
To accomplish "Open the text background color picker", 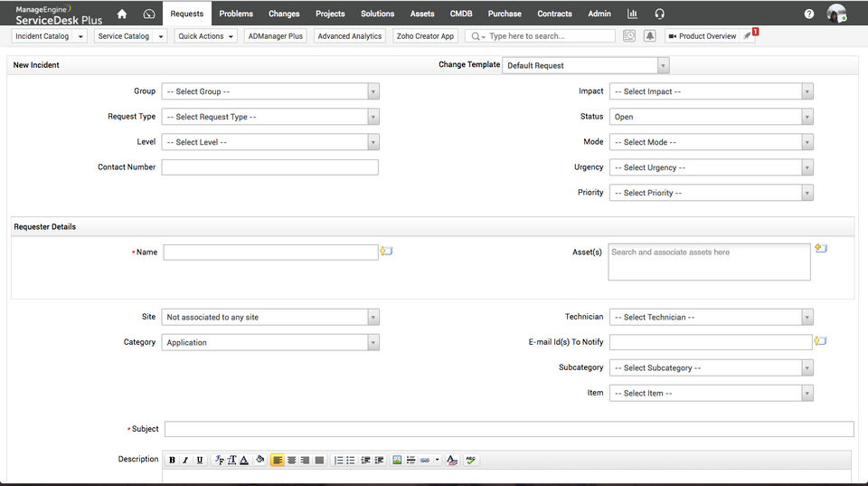I will tap(259, 460).
